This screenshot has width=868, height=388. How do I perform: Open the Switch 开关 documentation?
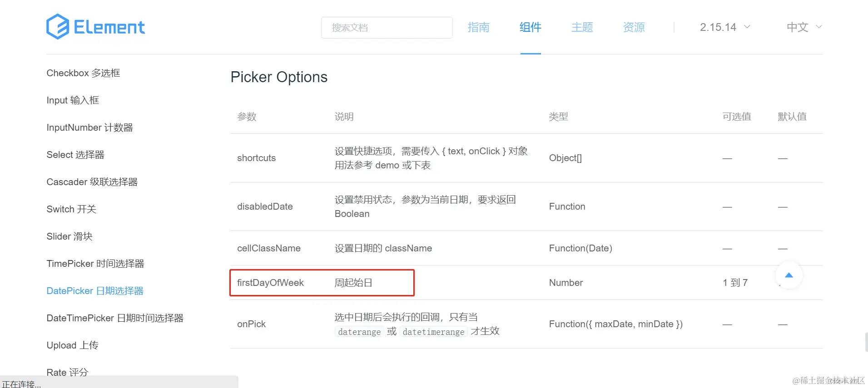click(71, 209)
